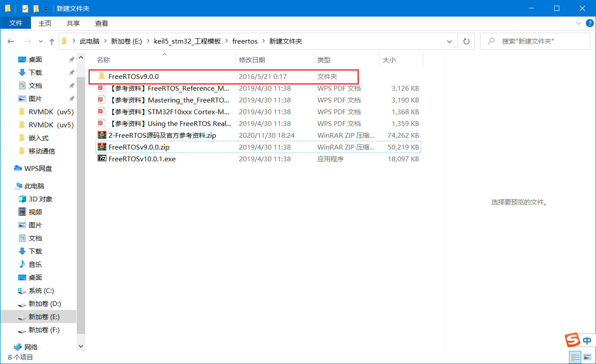Click the Back navigation arrow
The width and height of the screenshot is (596, 364).
coord(11,41)
